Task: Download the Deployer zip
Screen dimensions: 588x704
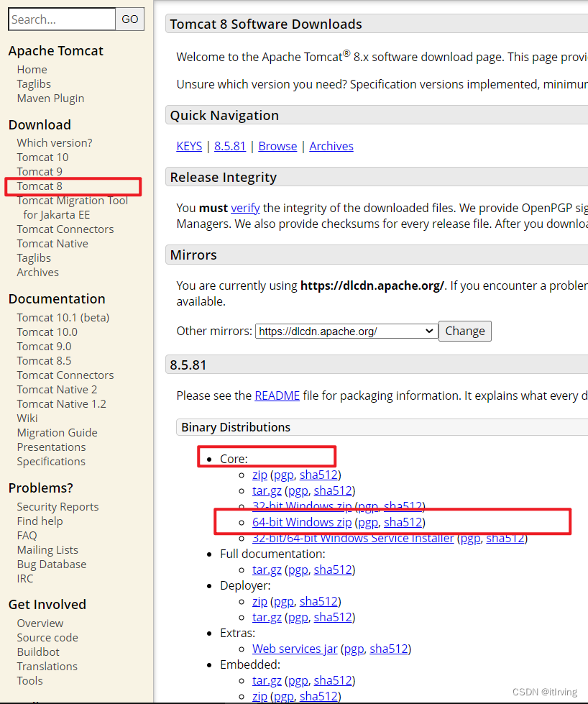Action: [x=259, y=601]
